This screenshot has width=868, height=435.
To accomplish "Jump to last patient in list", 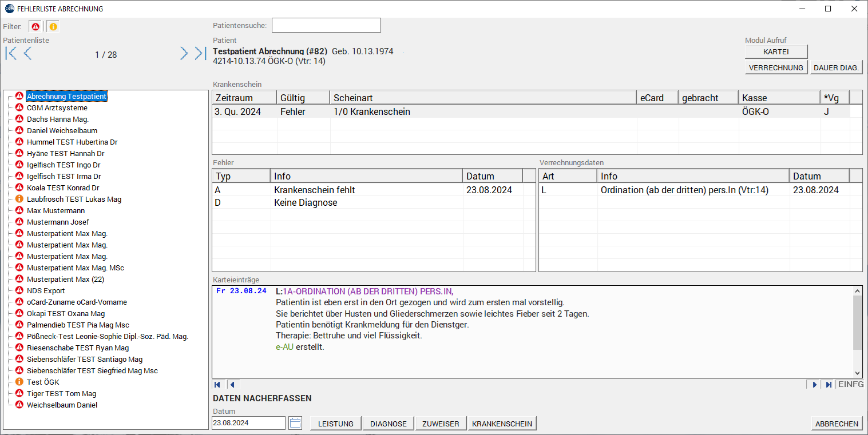I will 200,54.
